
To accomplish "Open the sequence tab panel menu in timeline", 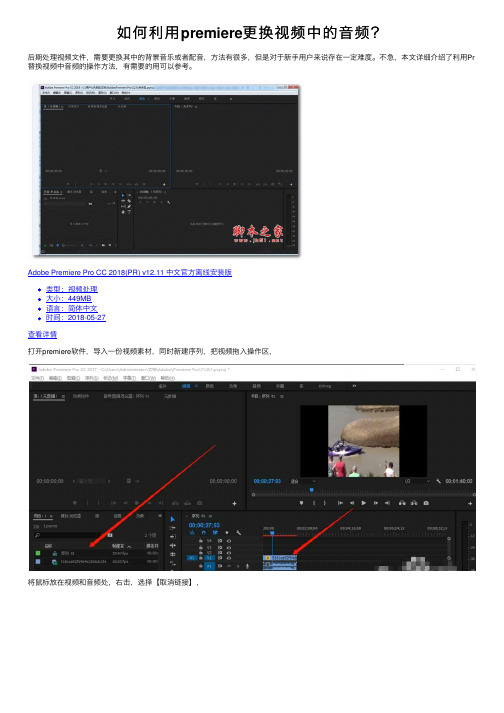I will tap(210, 516).
